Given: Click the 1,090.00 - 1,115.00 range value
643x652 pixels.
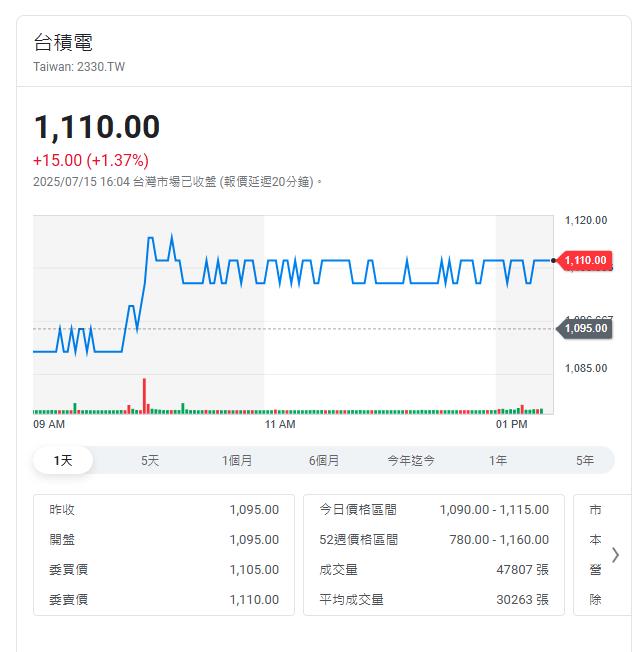Looking at the screenshot, I should (494, 509).
